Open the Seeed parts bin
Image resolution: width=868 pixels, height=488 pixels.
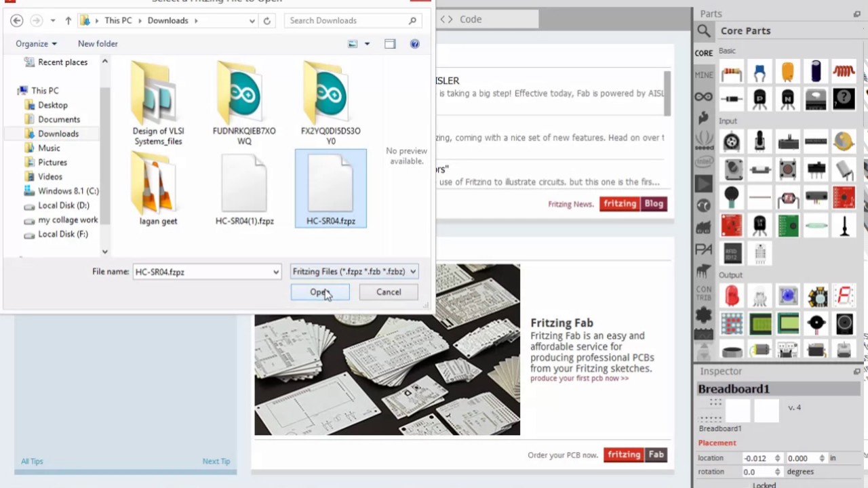point(703,140)
